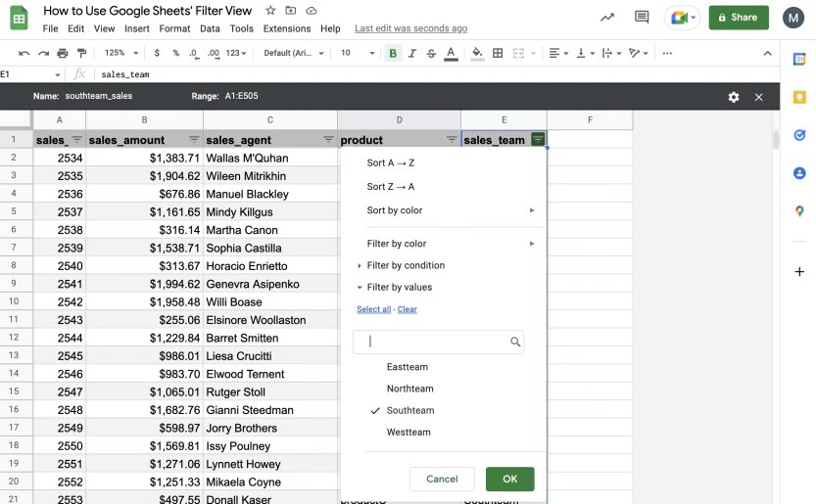The height and width of the screenshot is (504, 816).
Task: Click the redo arrow in toolbar
Action: pyautogui.click(x=44, y=53)
